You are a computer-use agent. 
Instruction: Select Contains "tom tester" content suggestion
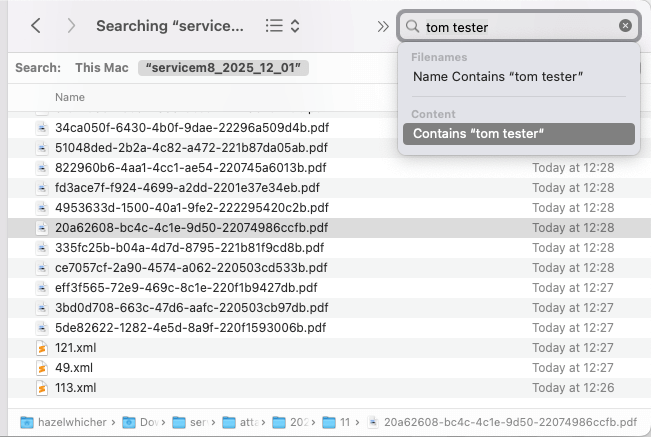(x=478, y=134)
